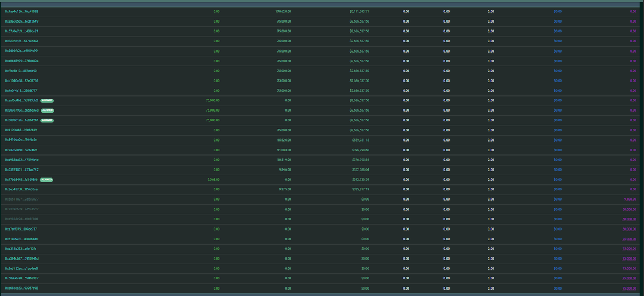The image size is (644, 296).
Task: Open address 0x119fcab5...9fa62b19
Action: (x=21, y=130)
